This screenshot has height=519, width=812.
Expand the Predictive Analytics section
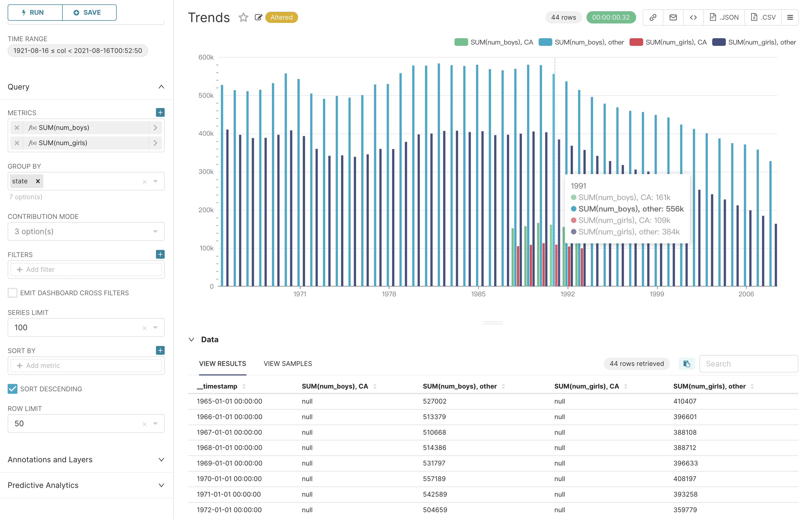[x=161, y=485]
